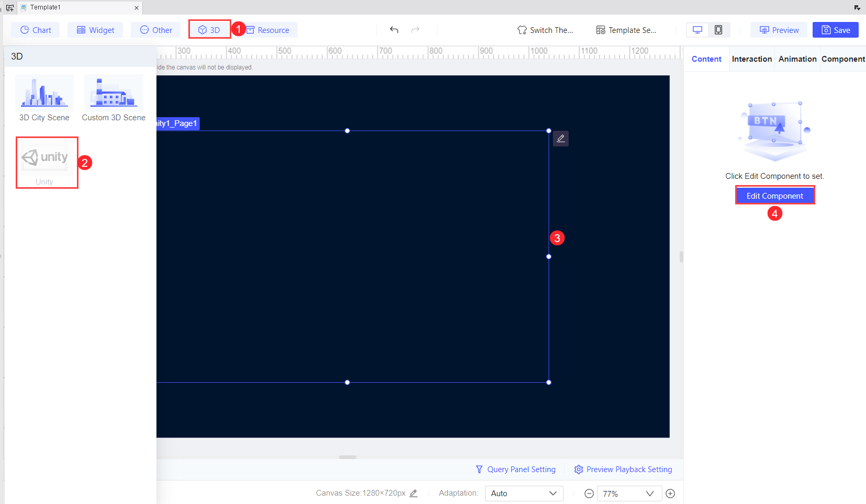Image resolution: width=866 pixels, height=504 pixels.
Task: Click the layers icon in the top-left corner
Action: tap(9, 7)
